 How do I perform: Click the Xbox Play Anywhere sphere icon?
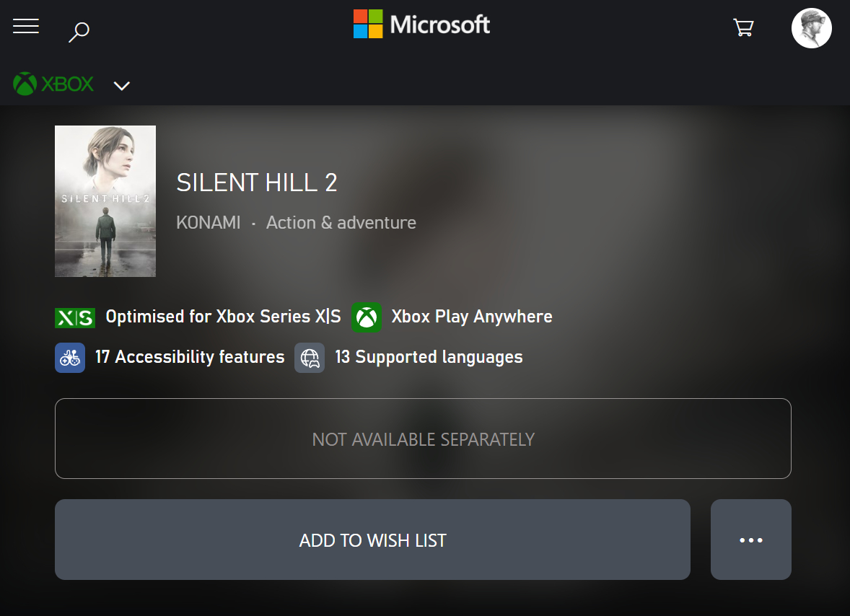point(367,317)
